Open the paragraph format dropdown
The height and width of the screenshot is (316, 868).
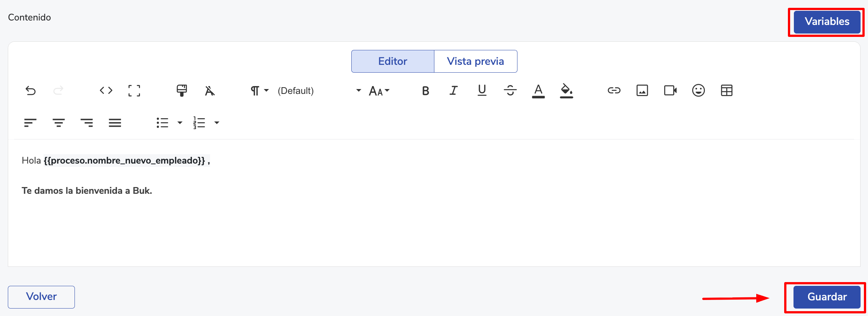pos(259,91)
